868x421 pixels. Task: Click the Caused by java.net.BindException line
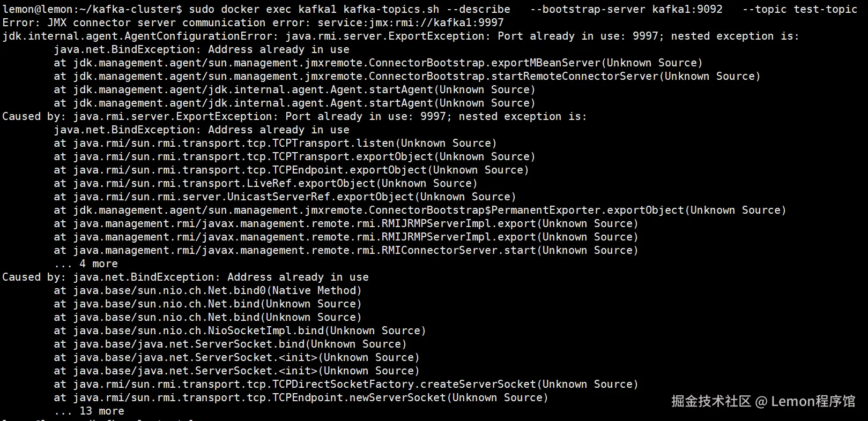185,277
